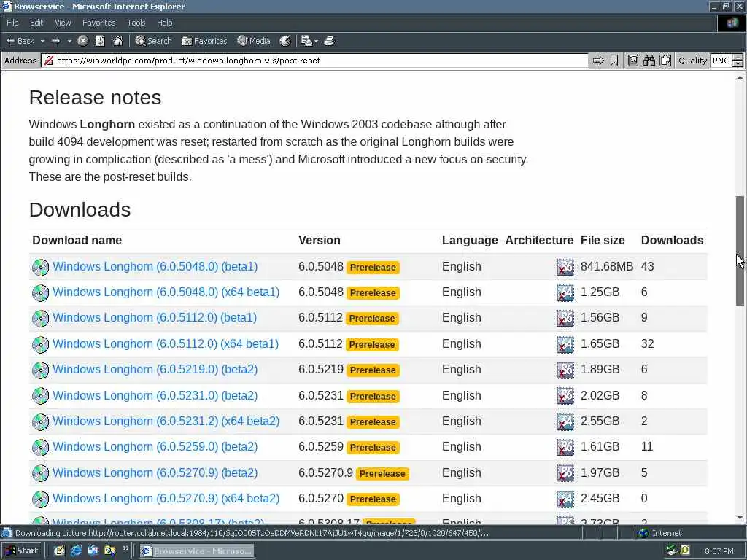Click the disc icon for 6.0.5112.0 (x64 beta1)
Viewport: 747px width, 560px height.
coord(41,344)
